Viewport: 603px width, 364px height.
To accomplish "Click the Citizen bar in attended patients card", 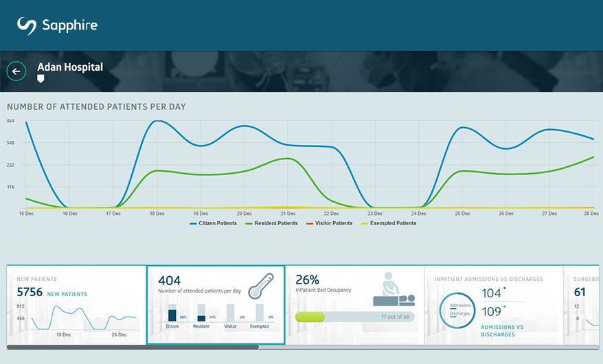I will click(172, 312).
